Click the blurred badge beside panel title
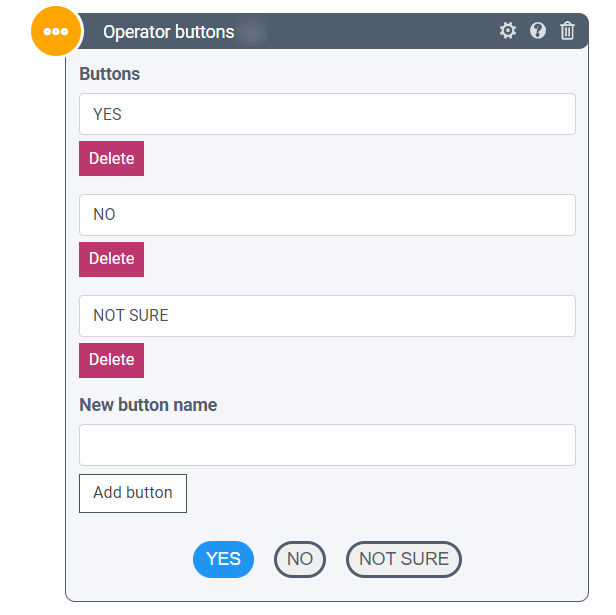The width and height of the screenshot is (616, 615). [253, 32]
